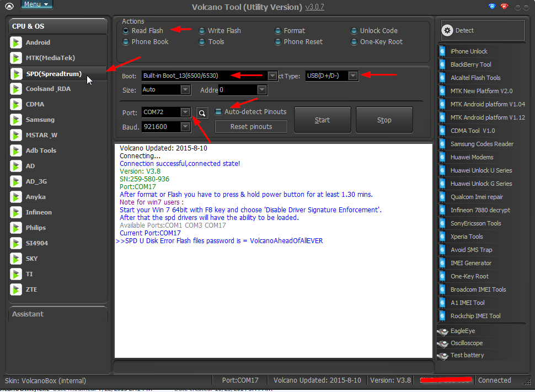535x392 pixels.
Task: Click the Coolsand_RDA play icon
Action: (15, 89)
